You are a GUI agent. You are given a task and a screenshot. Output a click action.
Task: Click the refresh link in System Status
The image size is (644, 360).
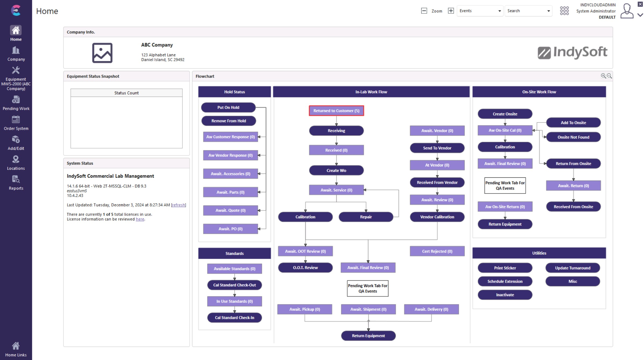178,205
